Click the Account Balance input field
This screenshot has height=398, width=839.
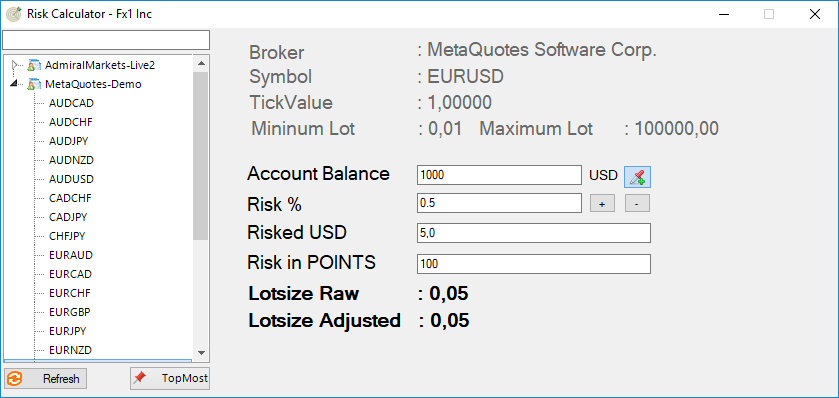(499, 175)
